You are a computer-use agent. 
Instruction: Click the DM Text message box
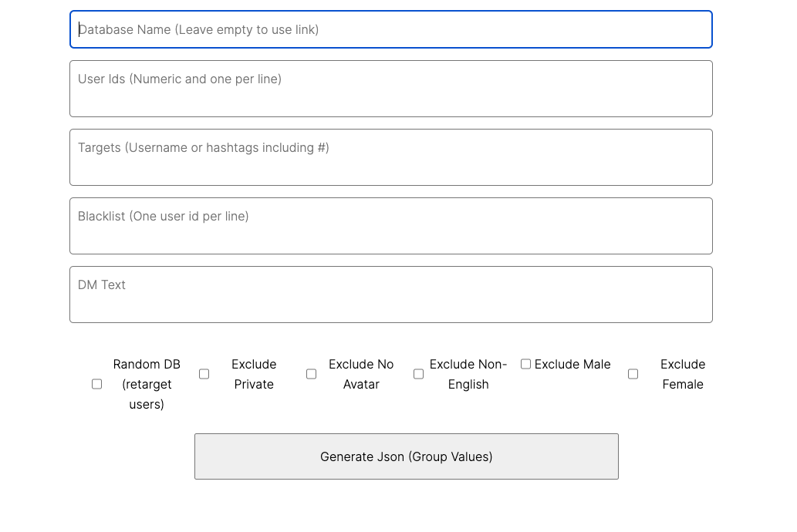coord(390,295)
